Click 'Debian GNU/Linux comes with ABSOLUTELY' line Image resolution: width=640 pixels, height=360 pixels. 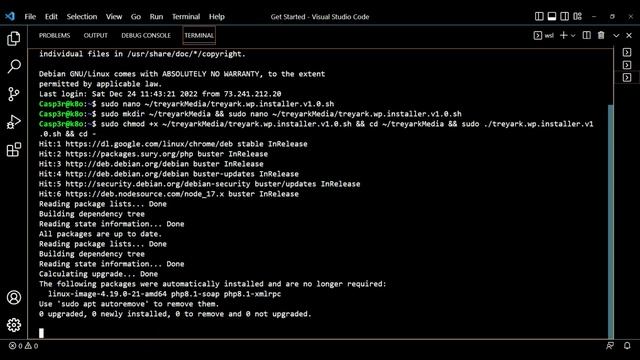pyautogui.click(x=182, y=74)
